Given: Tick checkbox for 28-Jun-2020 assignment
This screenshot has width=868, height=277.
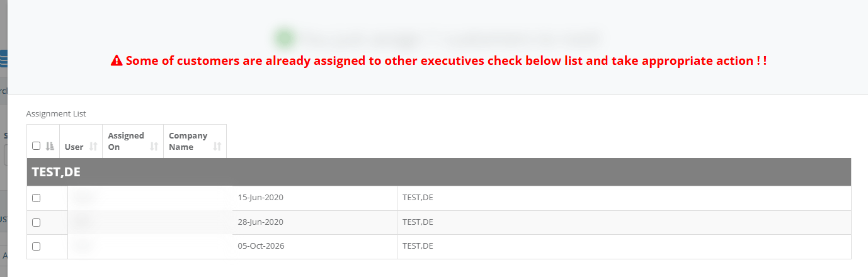Looking at the screenshot, I should pyautogui.click(x=36, y=222).
